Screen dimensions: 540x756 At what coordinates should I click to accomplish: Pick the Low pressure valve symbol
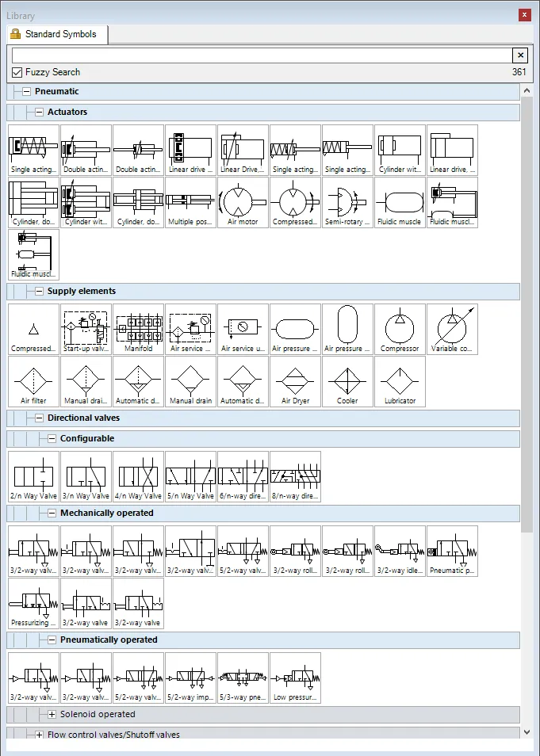[x=295, y=678]
